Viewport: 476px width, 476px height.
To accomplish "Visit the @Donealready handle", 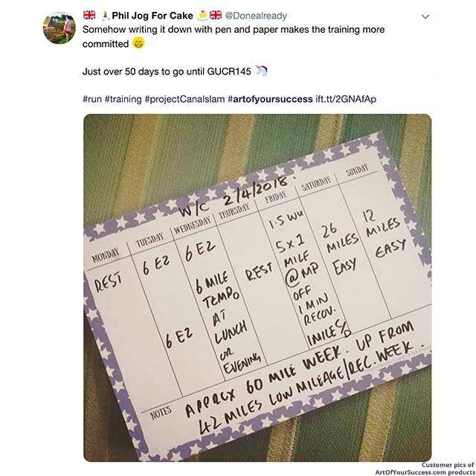I will point(256,16).
